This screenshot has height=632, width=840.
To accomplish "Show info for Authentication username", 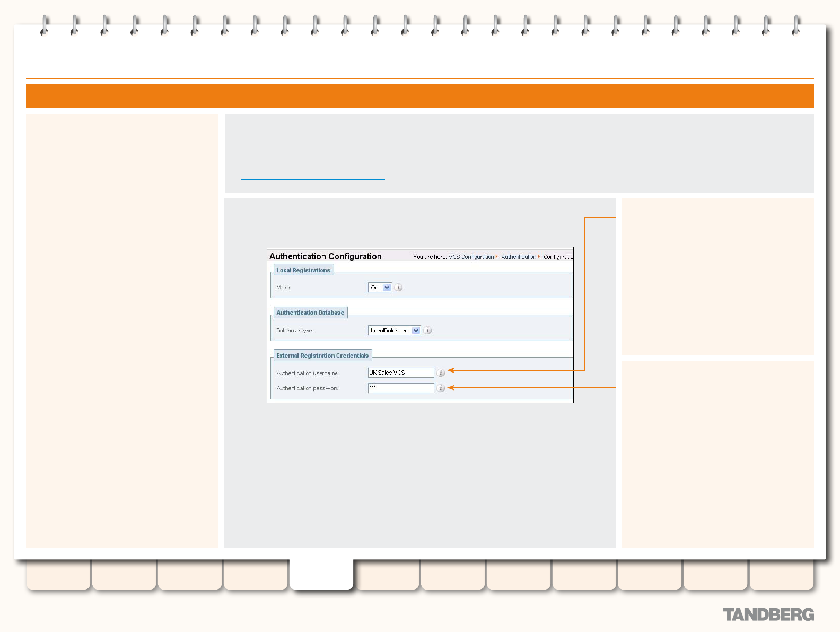I will [x=441, y=373].
